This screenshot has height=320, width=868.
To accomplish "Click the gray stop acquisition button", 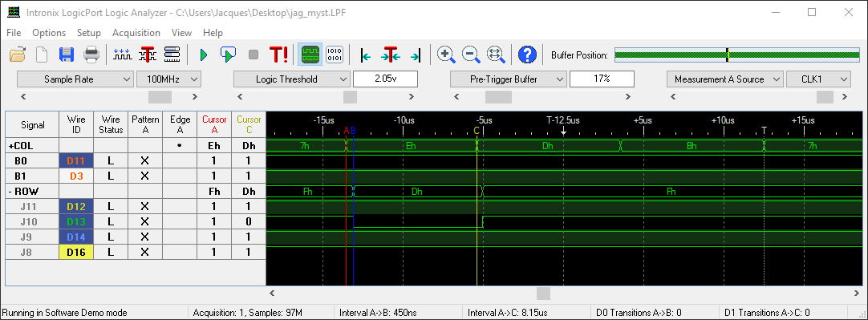I will tap(254, 55).
